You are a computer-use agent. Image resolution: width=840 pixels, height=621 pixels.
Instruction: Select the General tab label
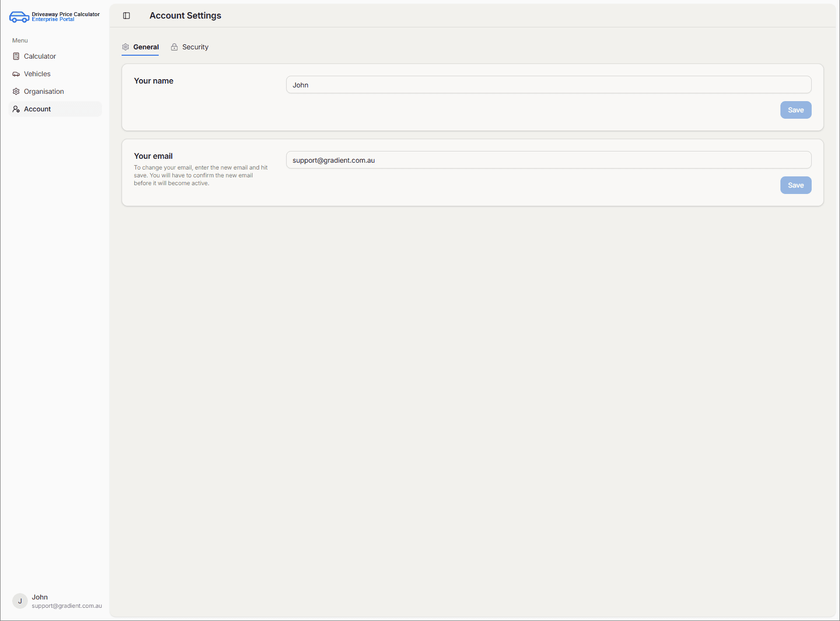coord(146,47)
